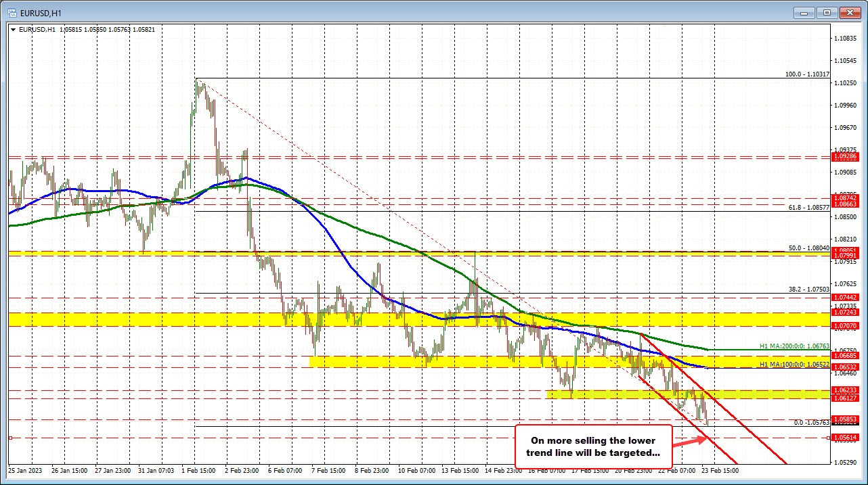Click the chart shift triangle at chart top-left
868x485 pixels.
[12, 30]
